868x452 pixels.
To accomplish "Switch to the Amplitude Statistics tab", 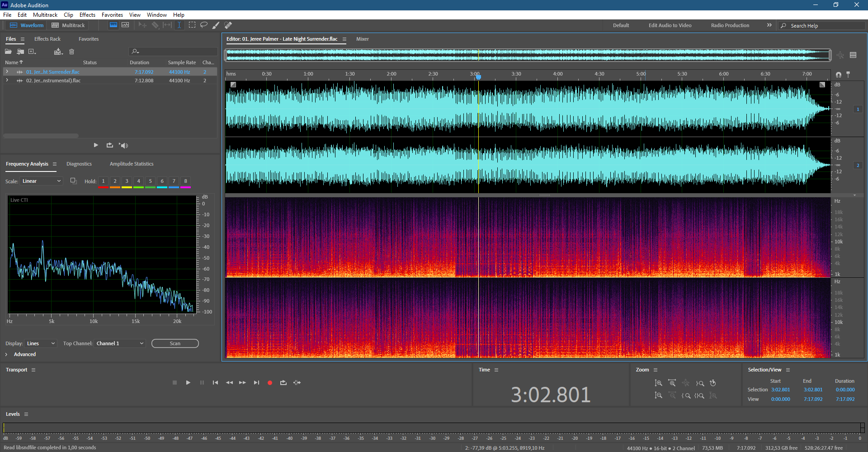I will click(131, 164).
